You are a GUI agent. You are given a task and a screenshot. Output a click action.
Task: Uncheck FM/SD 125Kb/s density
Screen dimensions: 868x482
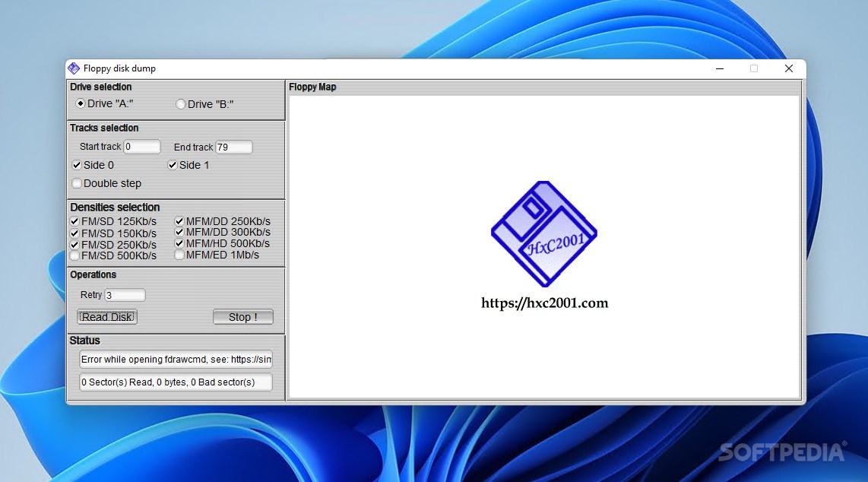[x=74, y=221]
